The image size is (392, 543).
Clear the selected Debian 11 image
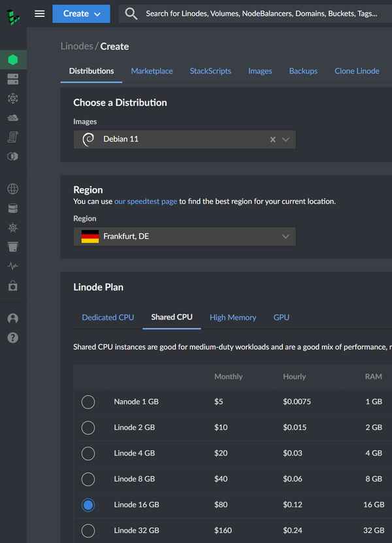point(272,139)
